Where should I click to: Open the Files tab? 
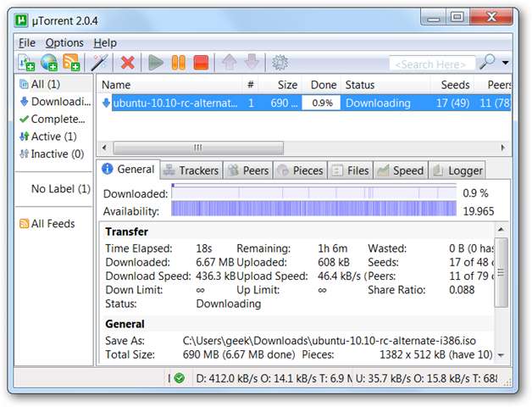(x=350, y=170)
